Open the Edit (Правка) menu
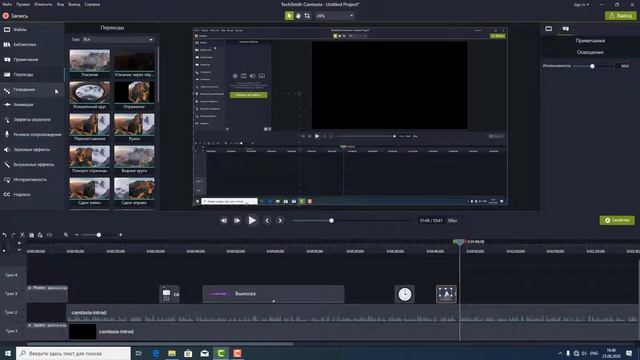The image size is (640, 360). click(x=23, y=4)
